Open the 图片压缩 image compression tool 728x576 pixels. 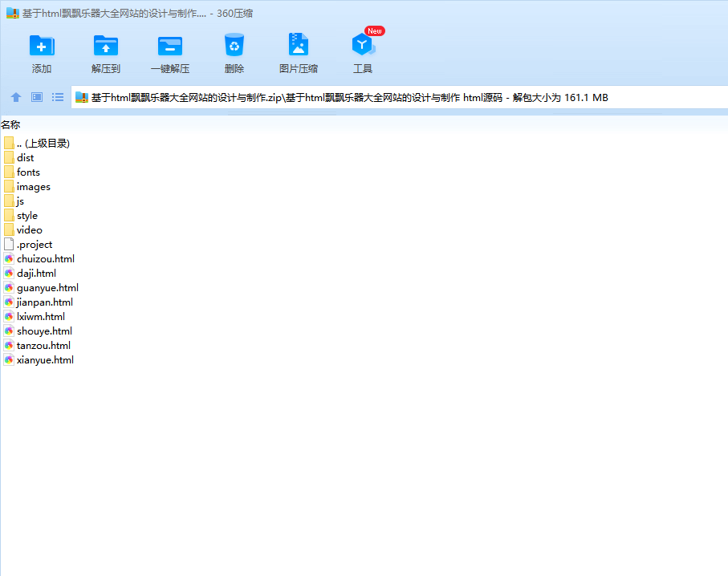pos(299,45)
